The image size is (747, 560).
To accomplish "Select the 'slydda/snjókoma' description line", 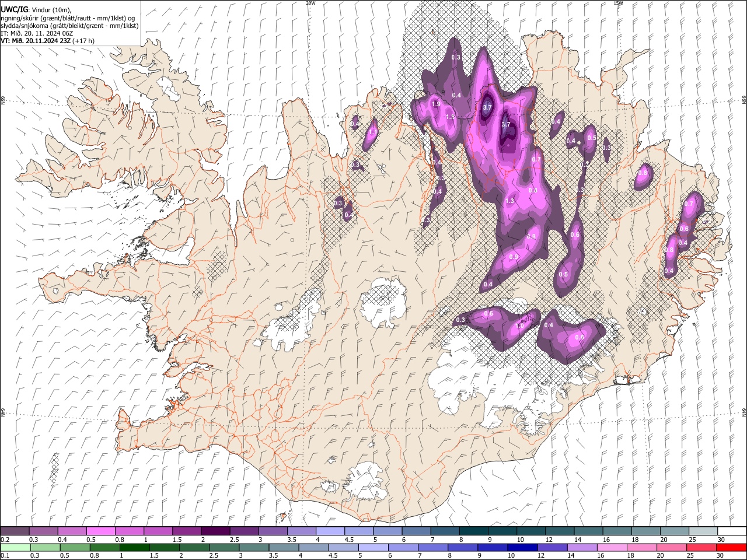I will [x=69, y=26].
